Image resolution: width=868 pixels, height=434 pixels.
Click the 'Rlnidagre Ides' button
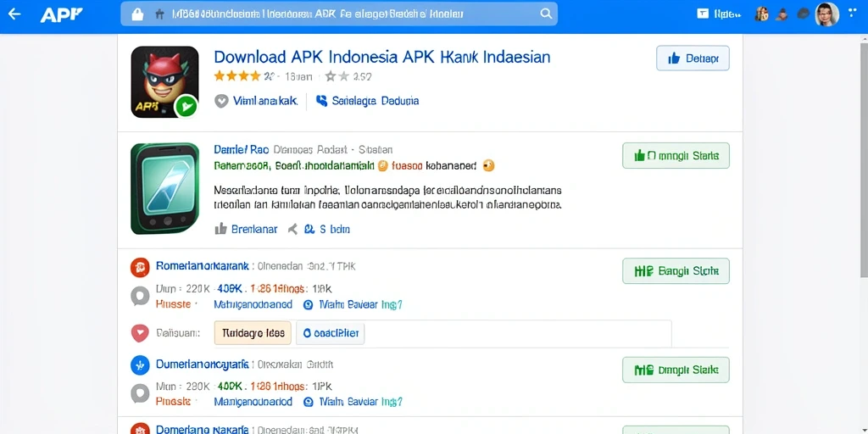pos(253,332)
